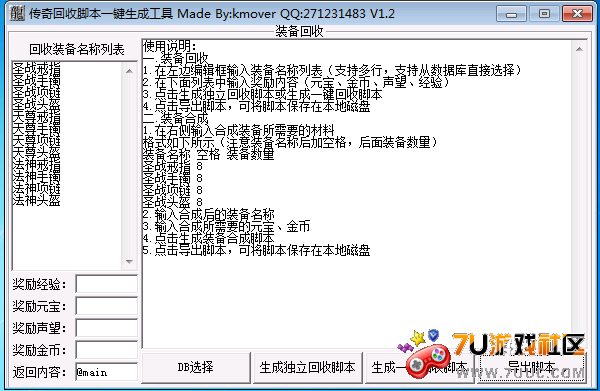Click up arrow of instructions pane scrollbar
600x391 pixels.
coord(579,49)
